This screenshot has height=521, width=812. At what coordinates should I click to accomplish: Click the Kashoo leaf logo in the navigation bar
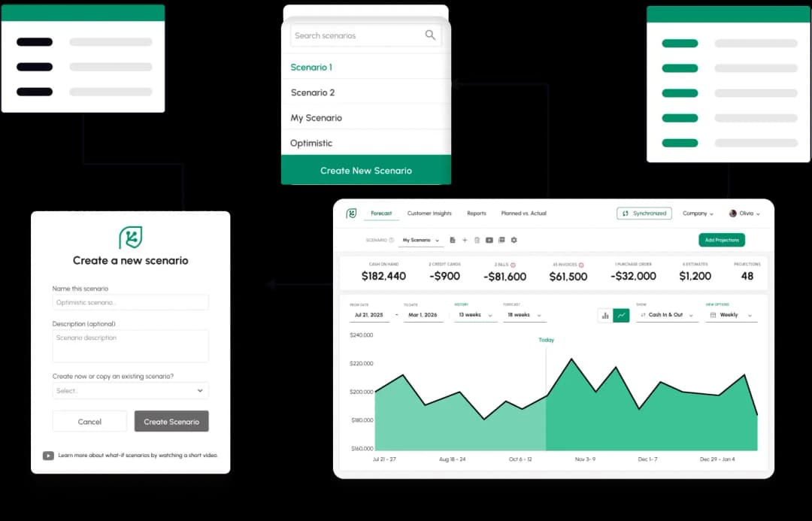pos(350,214)
